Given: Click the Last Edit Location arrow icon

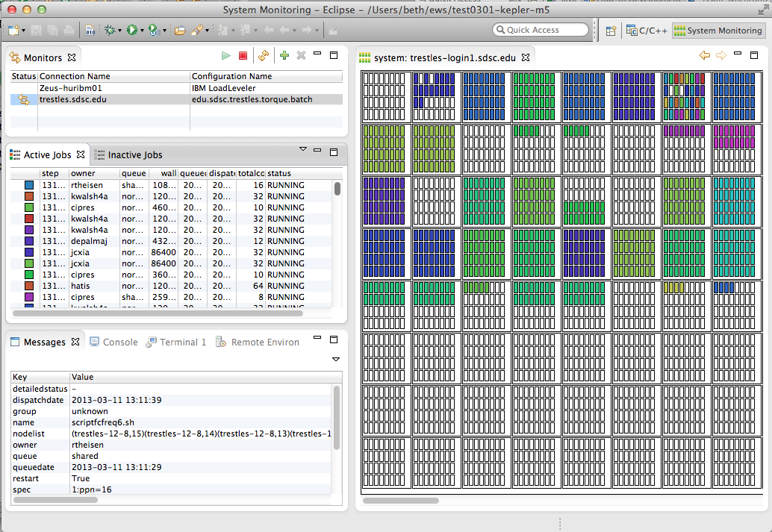Looking at the screenshot, I should pos(268,31).
